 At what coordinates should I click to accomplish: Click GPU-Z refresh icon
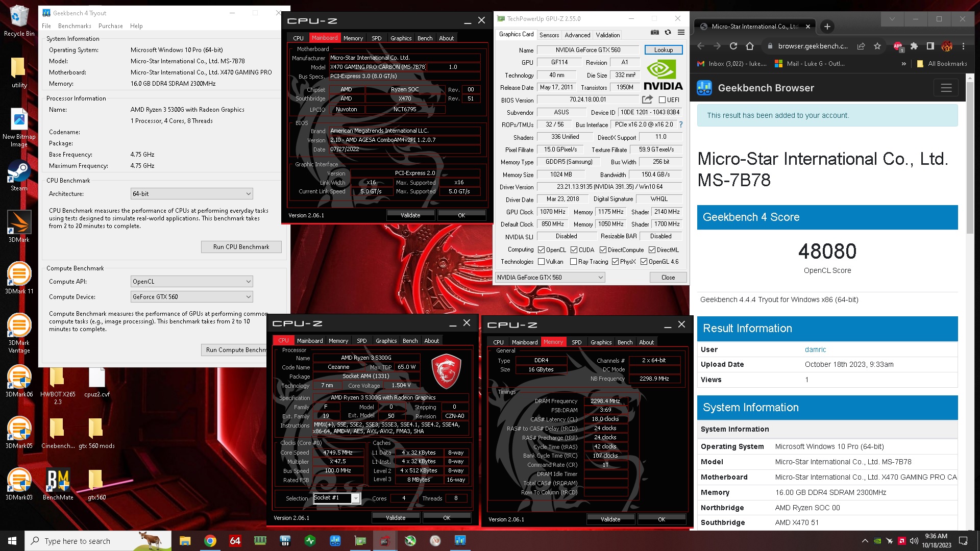pos(668,32)
